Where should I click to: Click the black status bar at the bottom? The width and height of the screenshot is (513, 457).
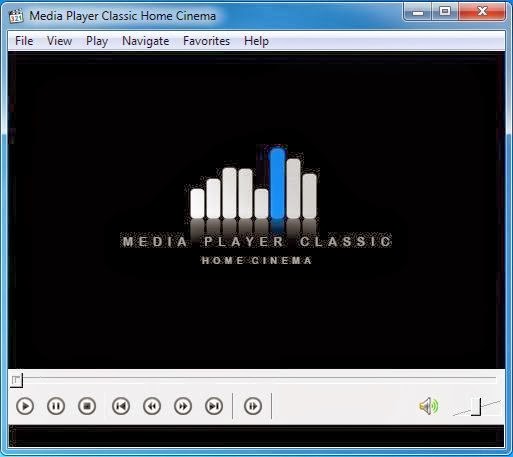[x=256, y=436]
